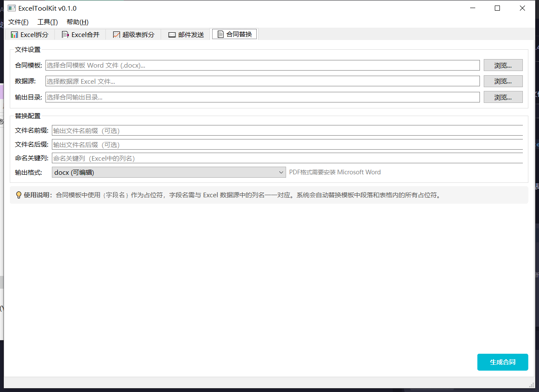Minimize the ExcelToolKit window
This screenshot has height=392, width=539.
click(x=472, y=8)
